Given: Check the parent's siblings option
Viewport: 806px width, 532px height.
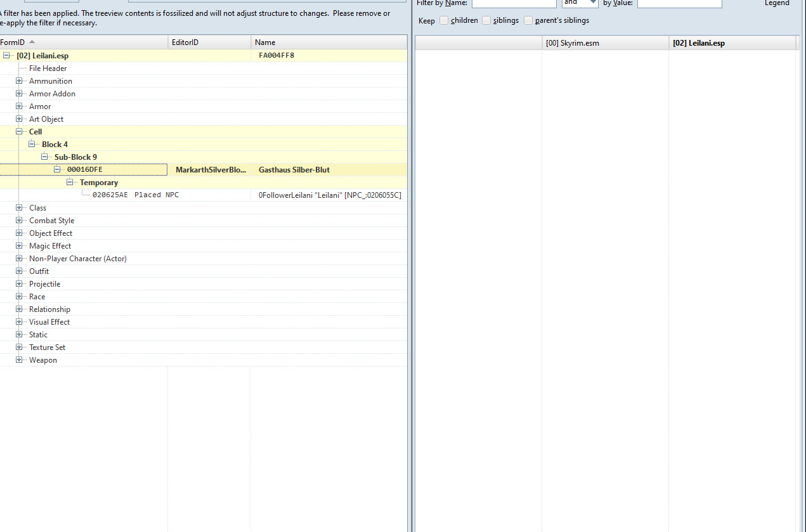Looking at the screenshot, I should point(528,20).
